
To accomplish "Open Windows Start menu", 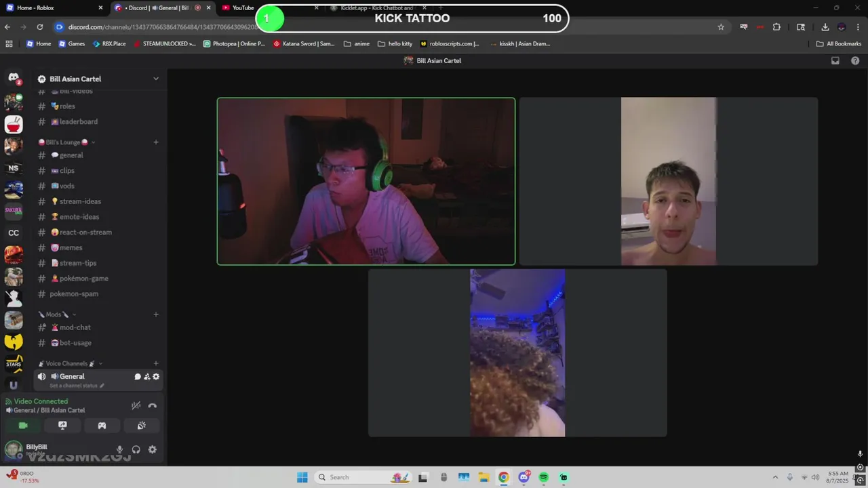I will 302,477.
